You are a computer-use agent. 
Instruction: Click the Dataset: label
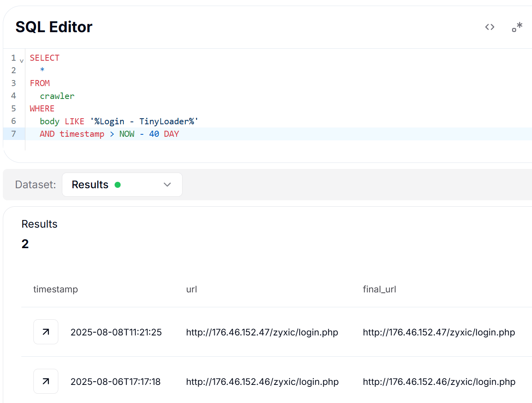pyautogui.click(x=35, y=185)
